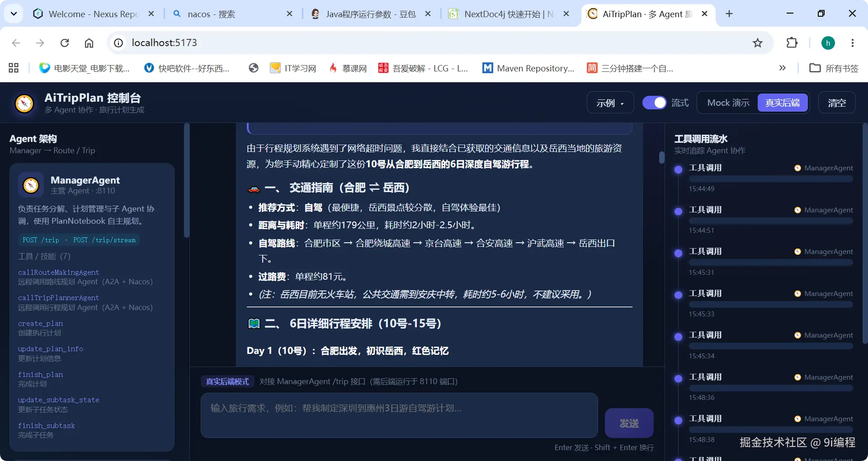Open 三分钟搭建 bookmark
The image size is (868, 461).
(x=630, y=68)
